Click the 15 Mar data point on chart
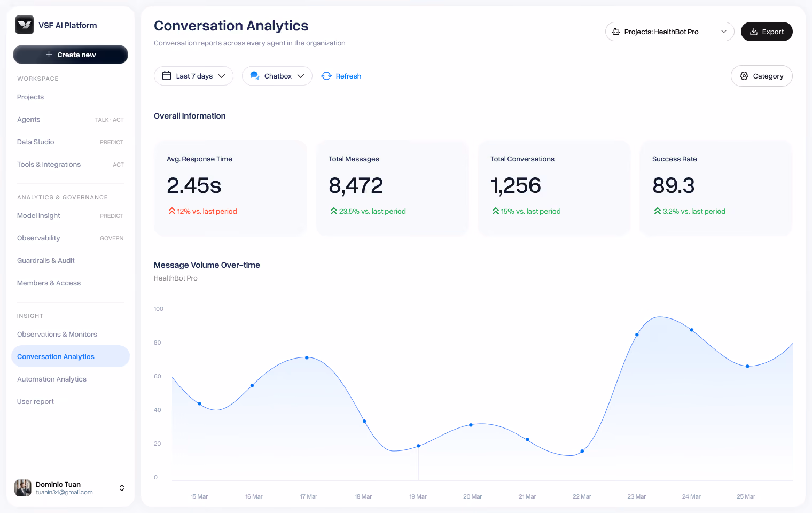Viewport: 812px width, 513px height. (x=199, y=403)
